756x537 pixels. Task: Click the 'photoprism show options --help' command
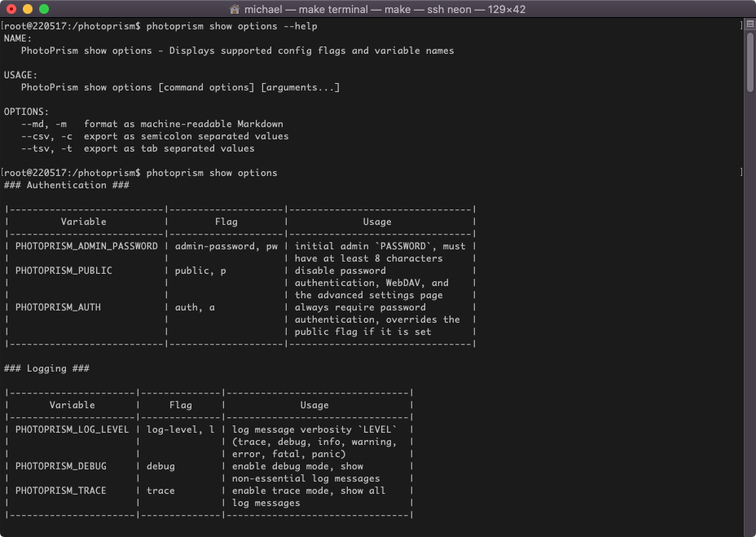coord(231,26)
